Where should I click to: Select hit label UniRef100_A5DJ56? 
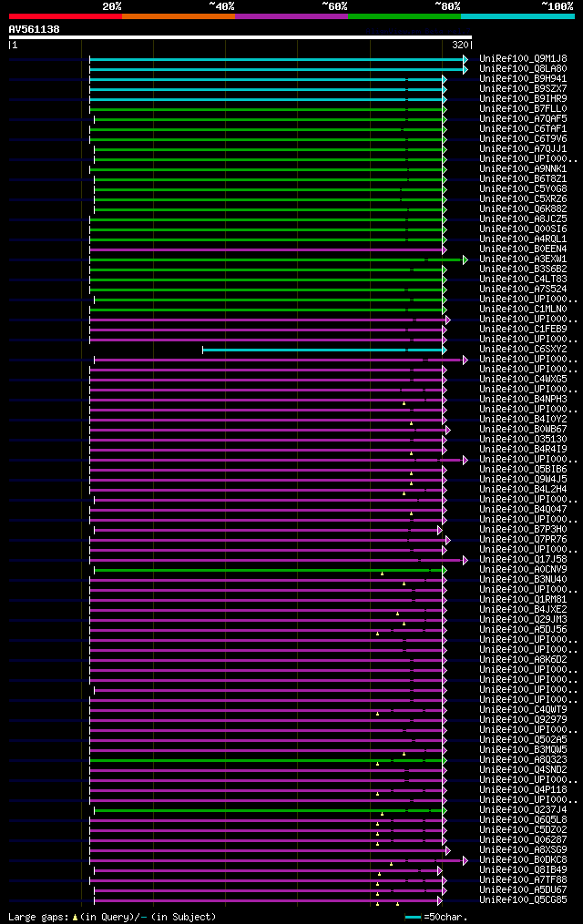coord(523,630)
